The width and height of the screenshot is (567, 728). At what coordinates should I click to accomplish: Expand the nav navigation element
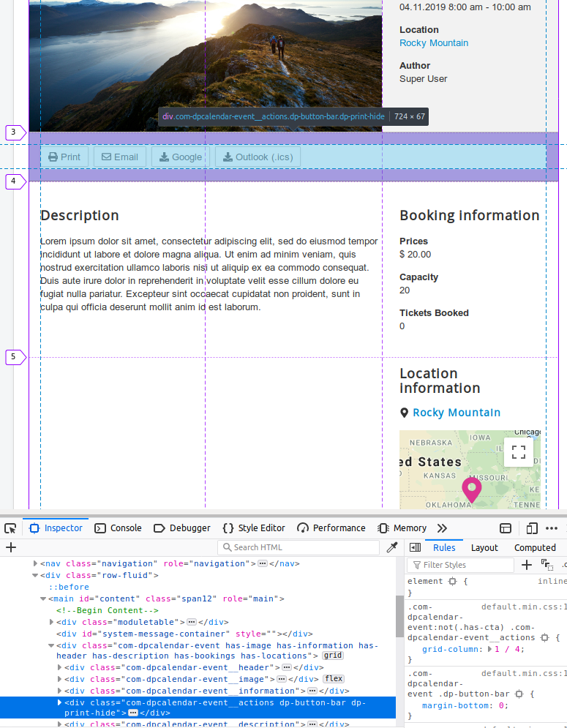coord(35,564)
